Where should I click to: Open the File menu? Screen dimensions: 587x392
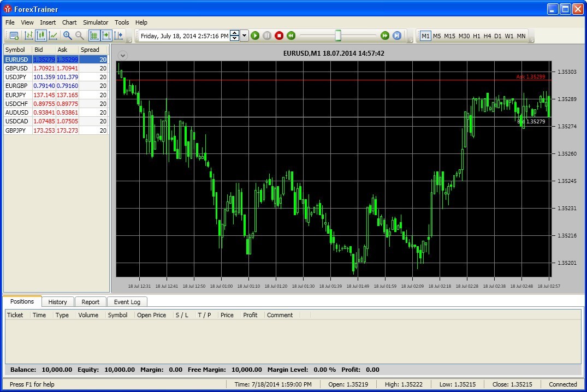(x=10, y=22)
